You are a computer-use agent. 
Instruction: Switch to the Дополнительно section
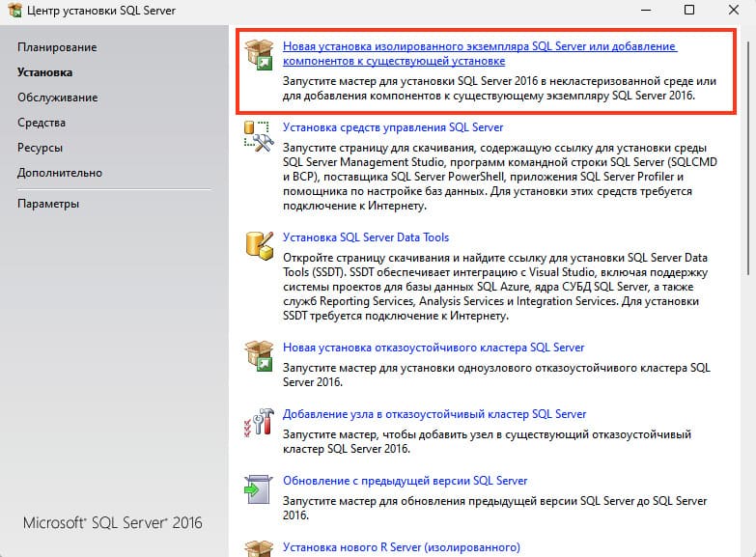coord(60,173)
